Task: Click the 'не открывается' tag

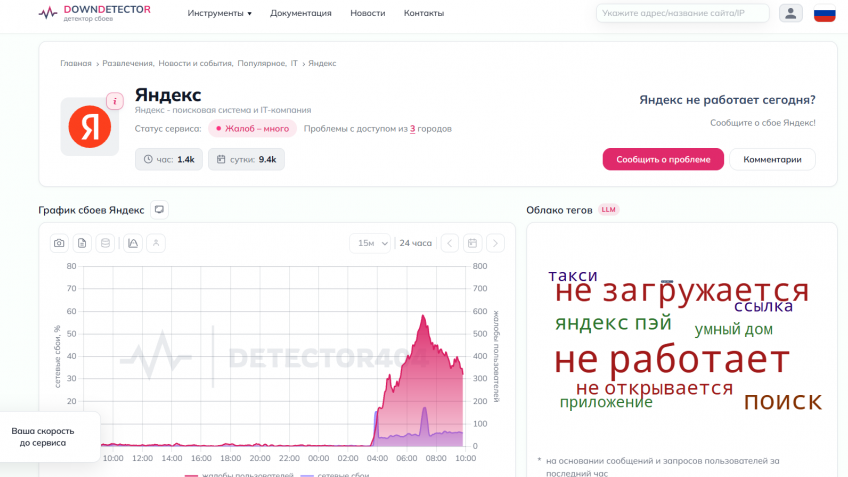Action: click(654, 388)
